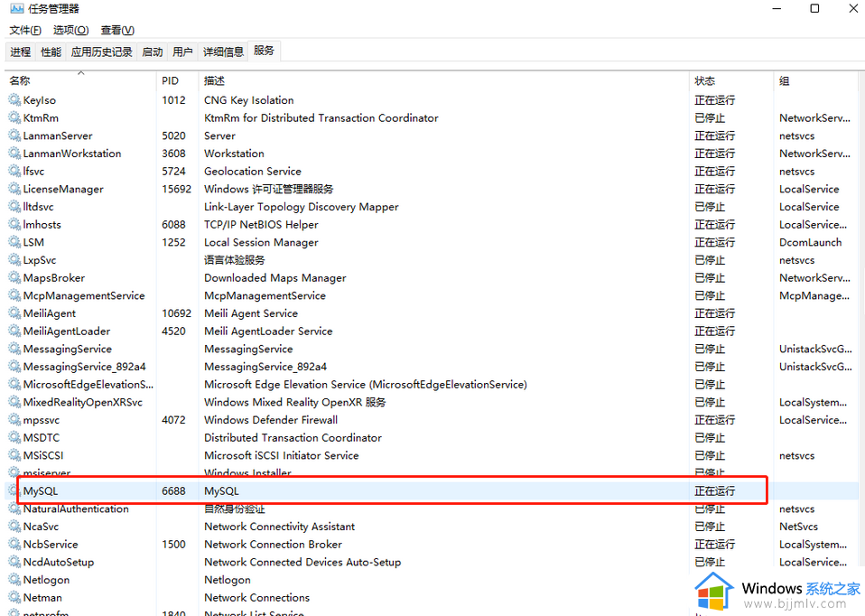
Task: Select the MapsBroker gear icon
Action: tap(14, 277)
